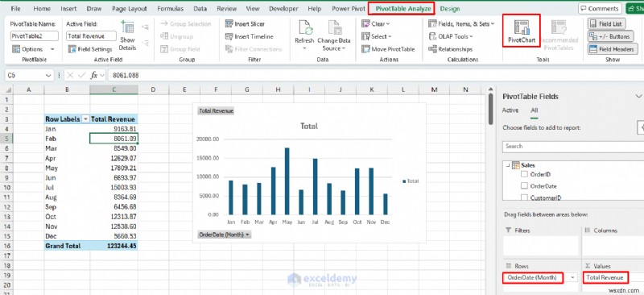
Task: Select the Active fields view in field pane
Action: pyautogui.click(x=510, y=110)
